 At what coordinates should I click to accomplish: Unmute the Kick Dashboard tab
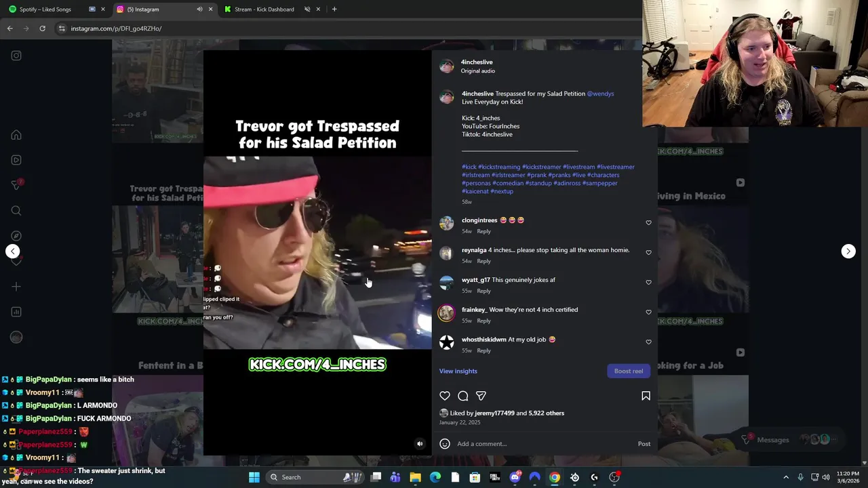pyautogui.click(x=307, y=9)
